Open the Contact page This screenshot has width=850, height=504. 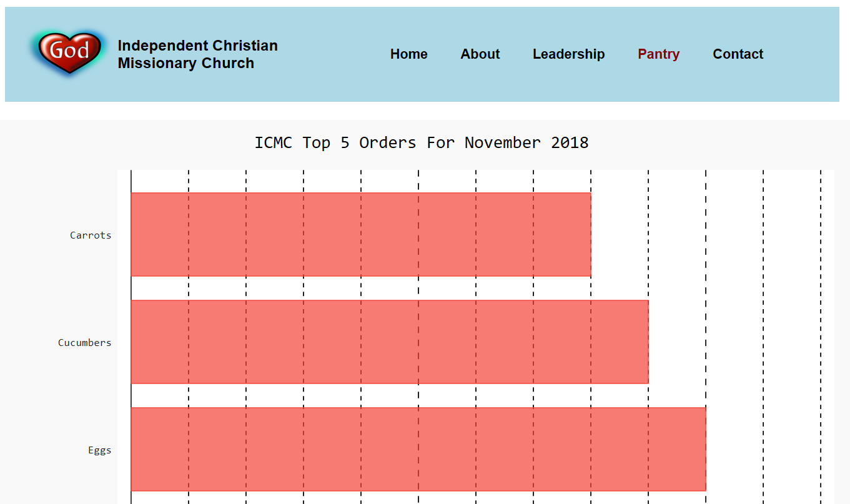point(738,54)
